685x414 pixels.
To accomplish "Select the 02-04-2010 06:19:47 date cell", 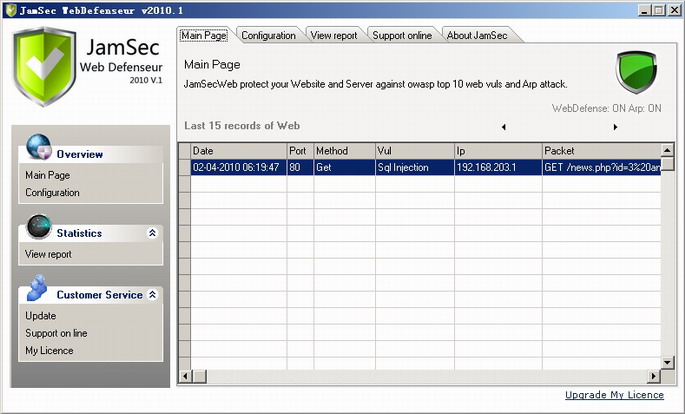I will tap(239, 167).
